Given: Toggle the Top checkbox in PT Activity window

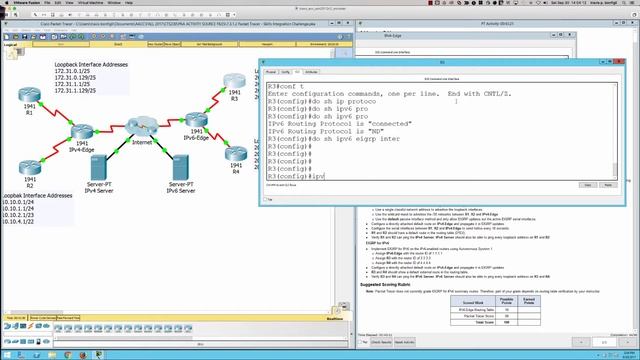Looking at the screenshot, I should (360, 342).
